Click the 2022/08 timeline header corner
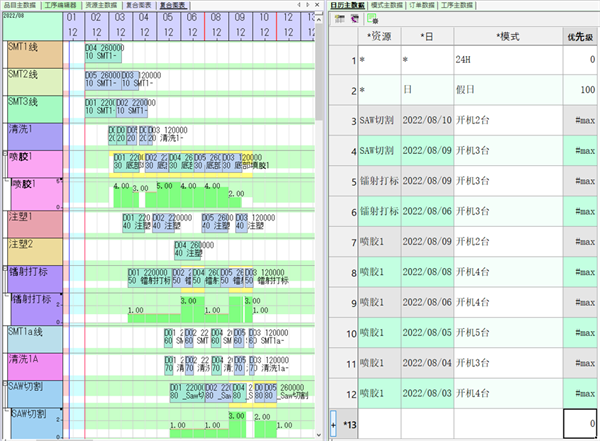The image size is (600, 441). pos(32,26)
